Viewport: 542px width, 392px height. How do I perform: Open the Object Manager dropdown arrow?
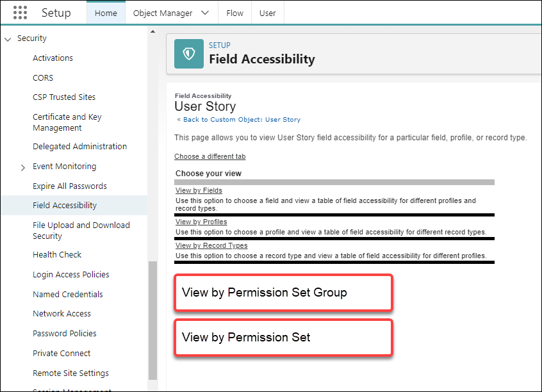[205, 13]
